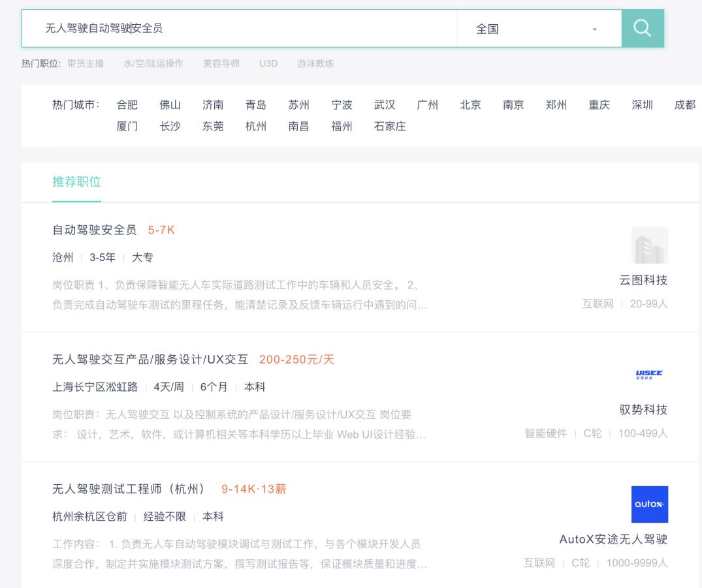Click the job keyword search field
Viewport: 702px width, 588px height.
point(240,29)
